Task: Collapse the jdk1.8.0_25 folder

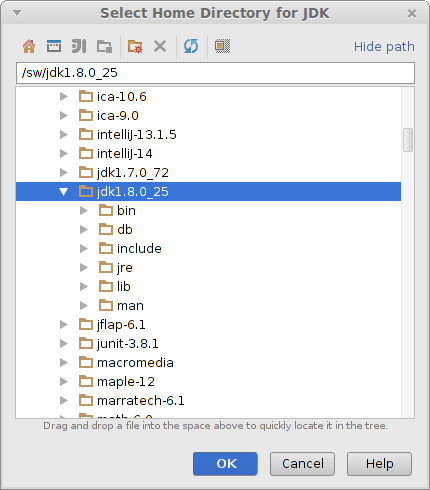Action: (63, 192)
